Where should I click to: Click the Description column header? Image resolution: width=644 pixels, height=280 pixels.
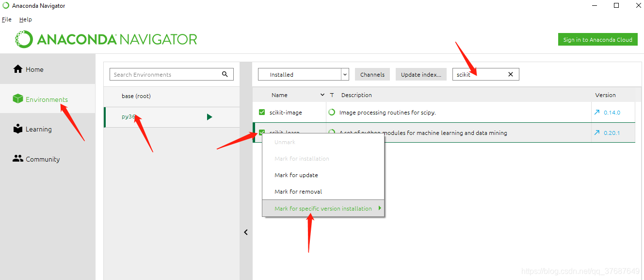(356, 95)
